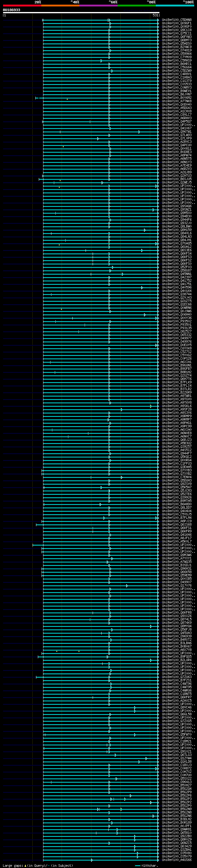The width and height of the screenshot is (197, 868).
Task: Click the green ~80% identity color bar
Action: point(137,6)
